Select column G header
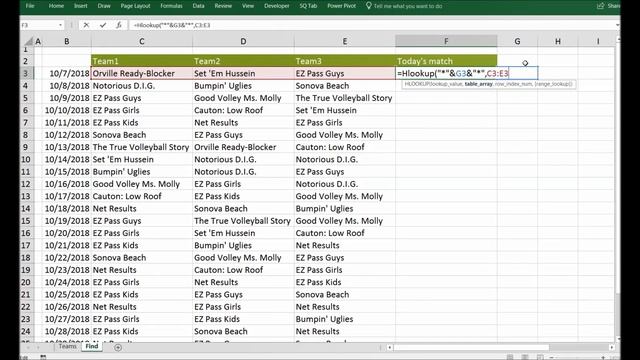The image size is (640, 360). click(x=517, y=41)
